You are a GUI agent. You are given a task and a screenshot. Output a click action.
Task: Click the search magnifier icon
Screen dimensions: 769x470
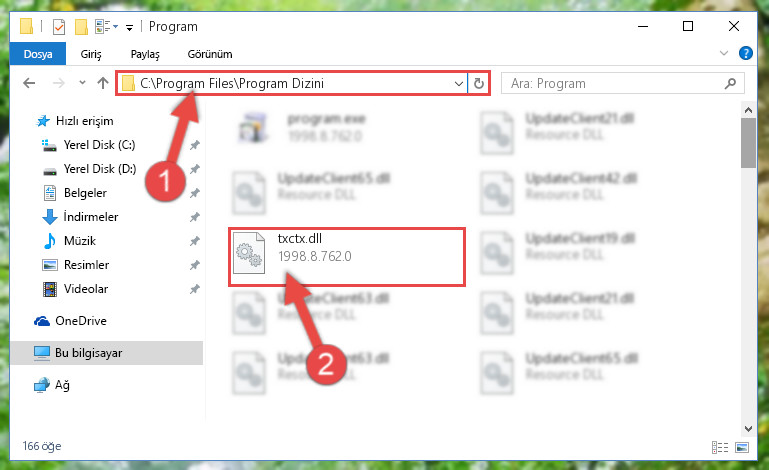[730, 83]
